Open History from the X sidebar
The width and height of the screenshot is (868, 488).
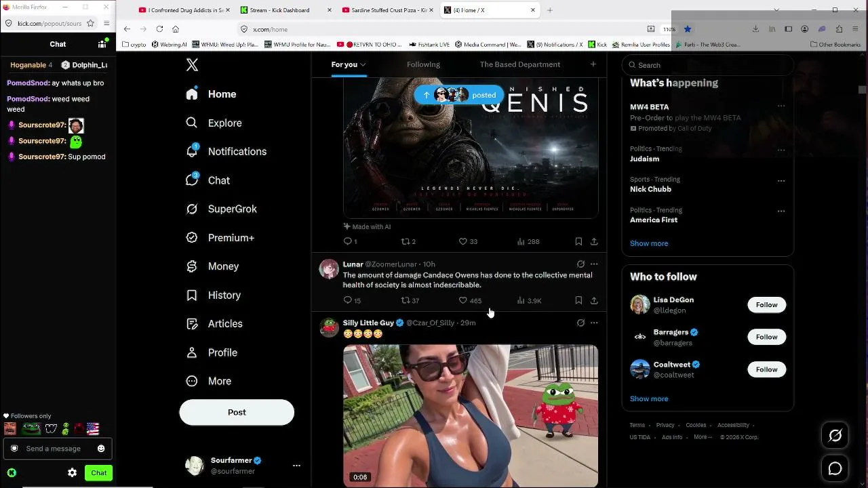pos(214,295)
